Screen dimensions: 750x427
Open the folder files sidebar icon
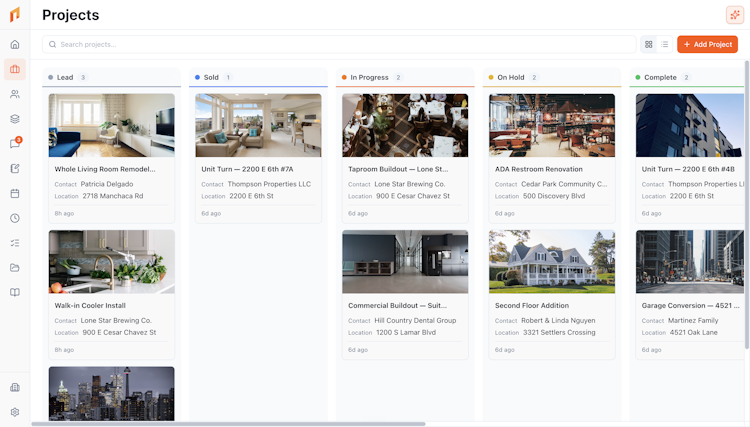click(x=15, y=268)
